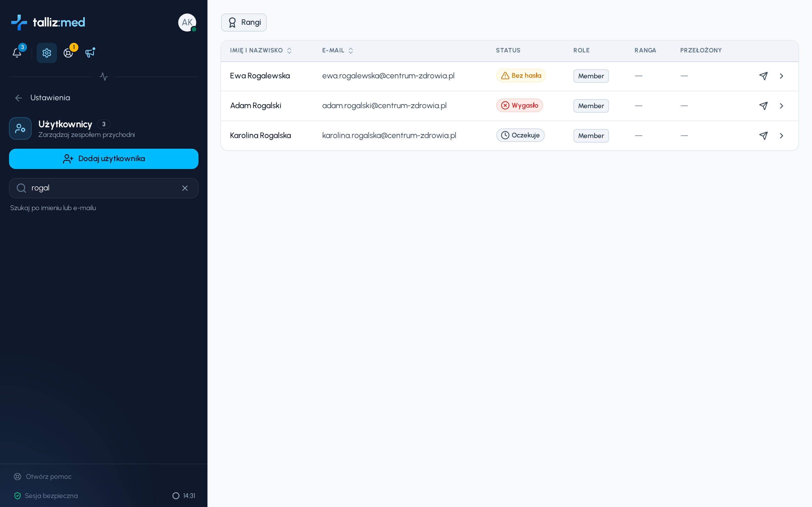The image size is (812, 507).
Task: Open Karolina Rogalska details chevron
Action: (782, 136)
